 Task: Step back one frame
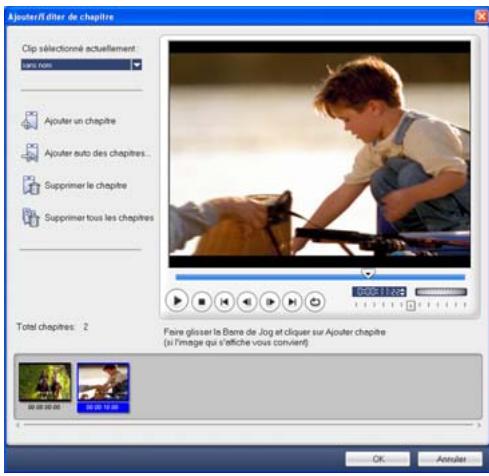tap(247, 302)
